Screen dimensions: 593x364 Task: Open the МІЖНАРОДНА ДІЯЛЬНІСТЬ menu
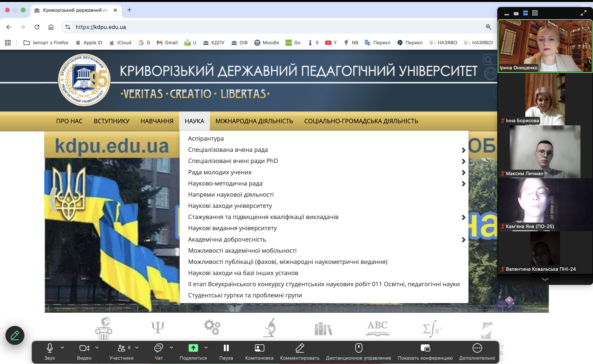254,121
